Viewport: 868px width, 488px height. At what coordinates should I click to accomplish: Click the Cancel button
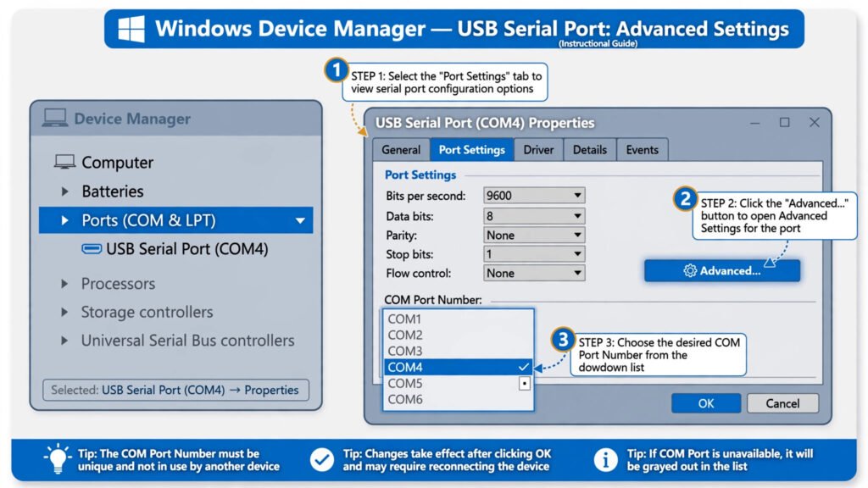tap(782, 403)
